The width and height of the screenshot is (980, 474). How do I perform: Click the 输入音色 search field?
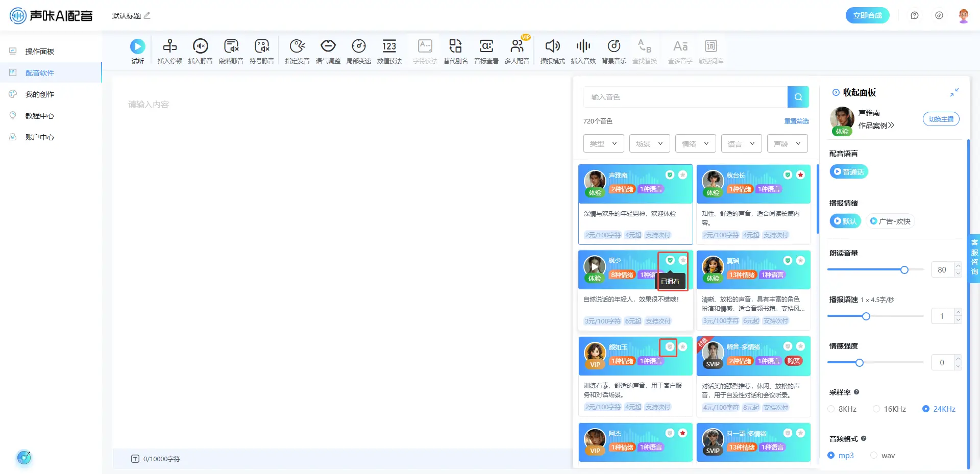685,97
